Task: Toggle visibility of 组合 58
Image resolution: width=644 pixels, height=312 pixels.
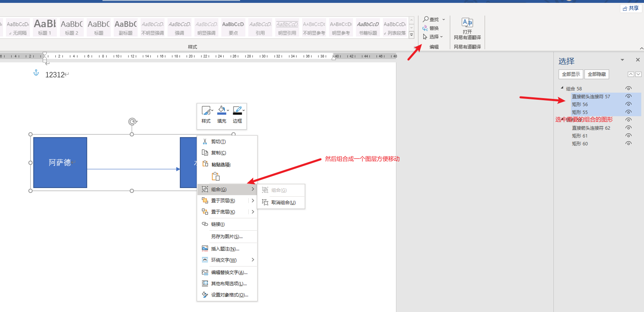Action: (x=628, y=88)
